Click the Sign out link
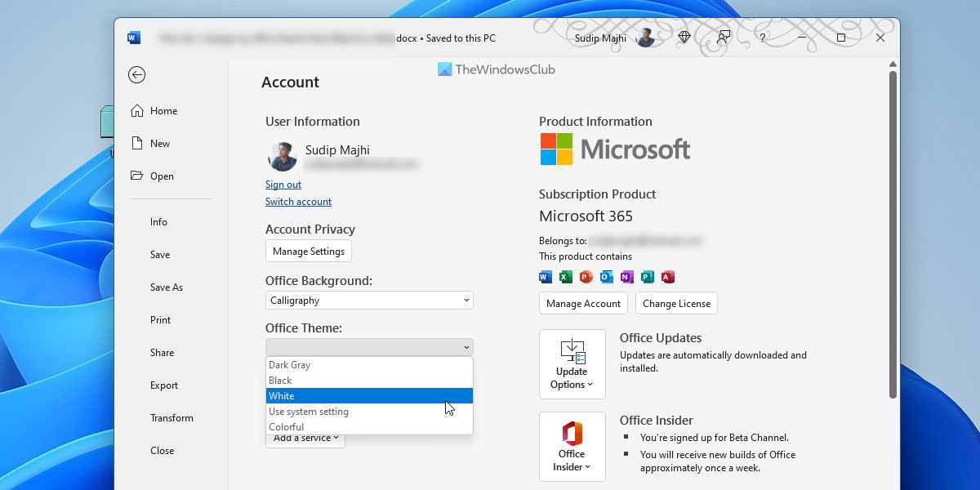The height and width of the screenshot is (490, 980). coord(283,185)
